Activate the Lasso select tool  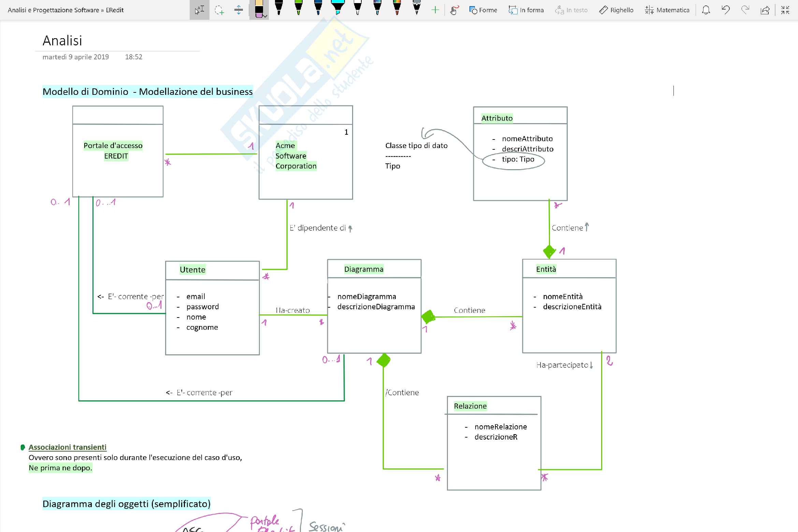coord(219,10)
